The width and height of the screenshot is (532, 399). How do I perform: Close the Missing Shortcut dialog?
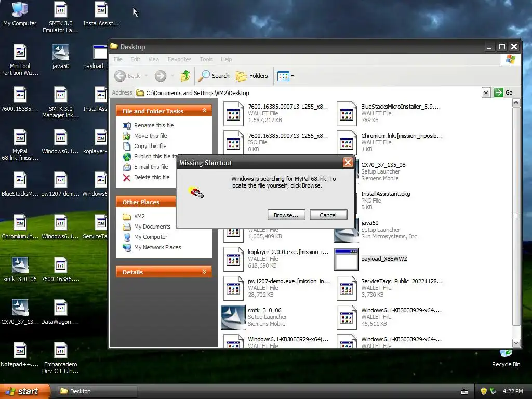tap(348, 163)
